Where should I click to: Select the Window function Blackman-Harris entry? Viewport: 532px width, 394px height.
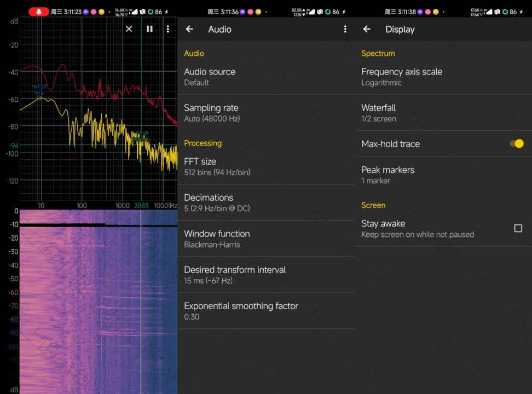(x=266, y=239)
